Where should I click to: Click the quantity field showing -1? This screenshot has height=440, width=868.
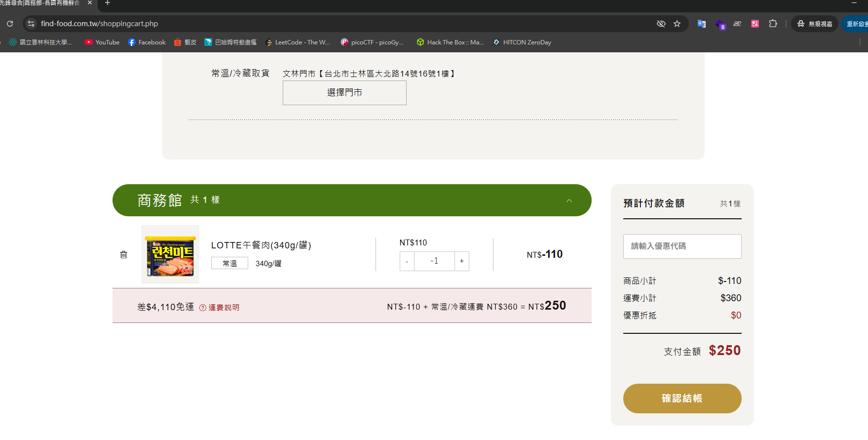434,261
